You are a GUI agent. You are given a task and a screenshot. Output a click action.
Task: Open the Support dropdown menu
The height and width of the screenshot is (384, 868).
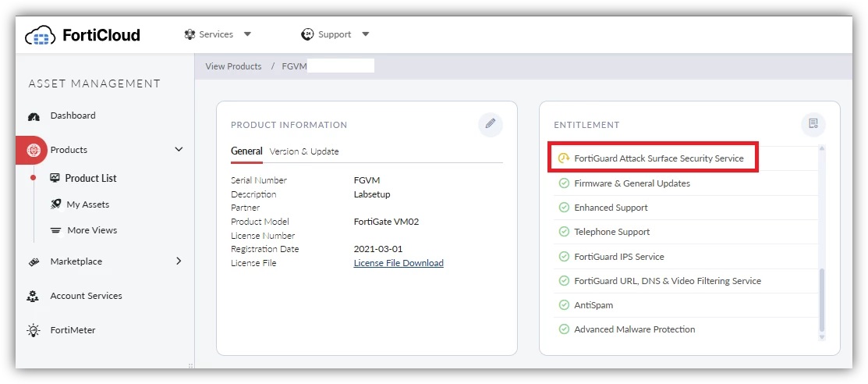click(x=335, y=34)
